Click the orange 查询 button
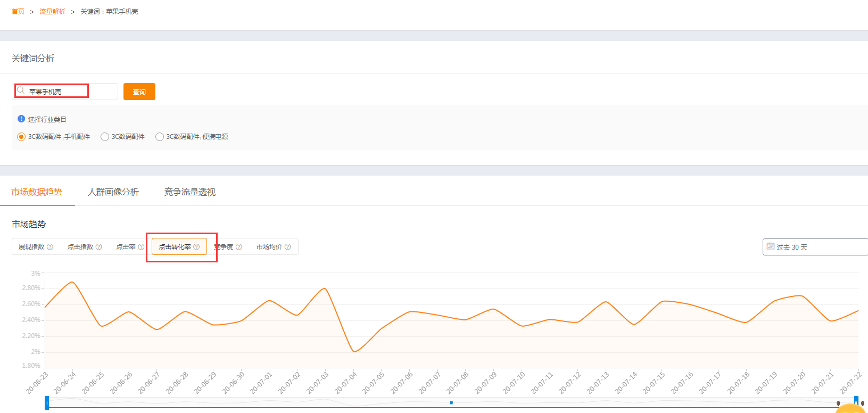 tap(139, 92)
